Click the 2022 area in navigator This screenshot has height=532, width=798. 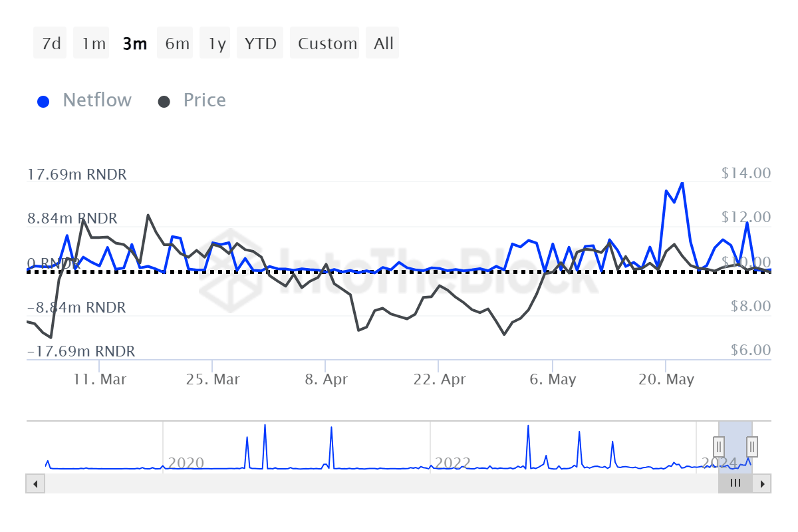click(x=452, y=462)
